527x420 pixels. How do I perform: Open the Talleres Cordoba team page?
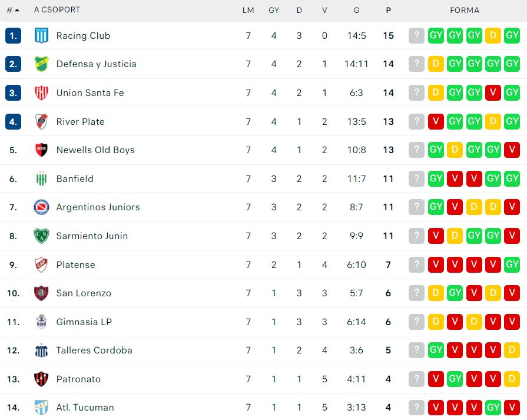click(94, 350)
